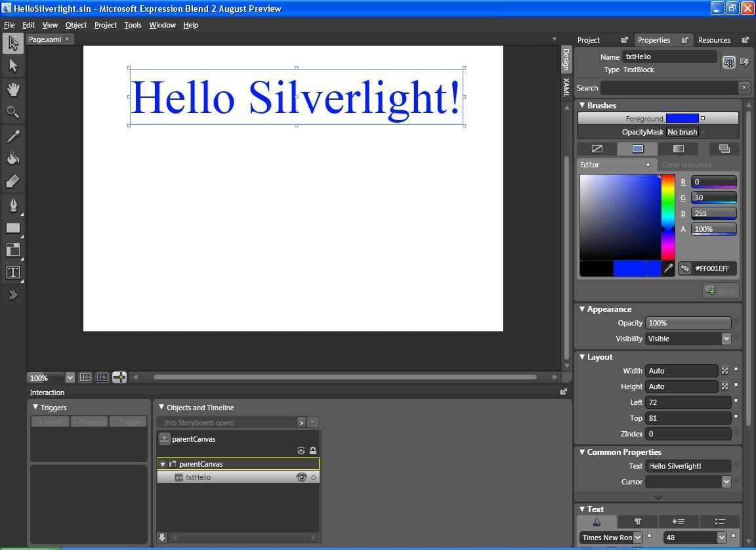Viewport: 756px width, 550px height.
Task: Open the Window menu
Action: [x=163, y=25]
